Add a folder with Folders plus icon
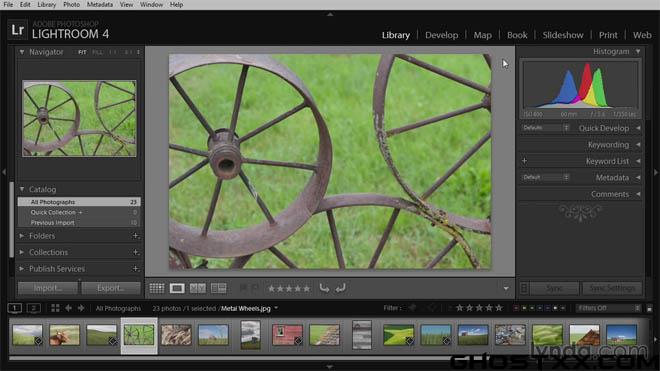This screenshot has width=660, height=371. tap(136, 236)
